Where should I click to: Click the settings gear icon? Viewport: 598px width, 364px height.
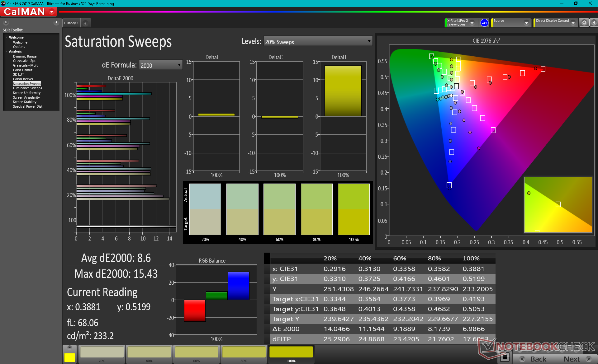pos(584,23)
